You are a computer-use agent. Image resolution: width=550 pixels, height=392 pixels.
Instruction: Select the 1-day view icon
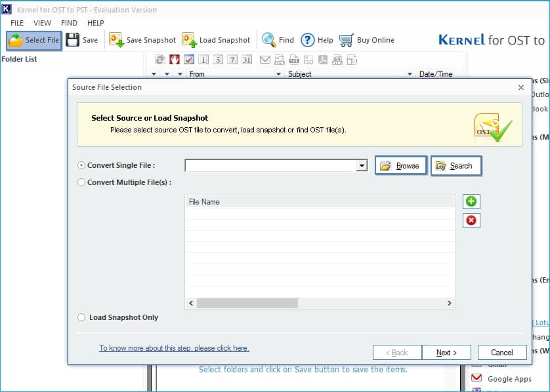pyautogui.click(x=203, y=60)
